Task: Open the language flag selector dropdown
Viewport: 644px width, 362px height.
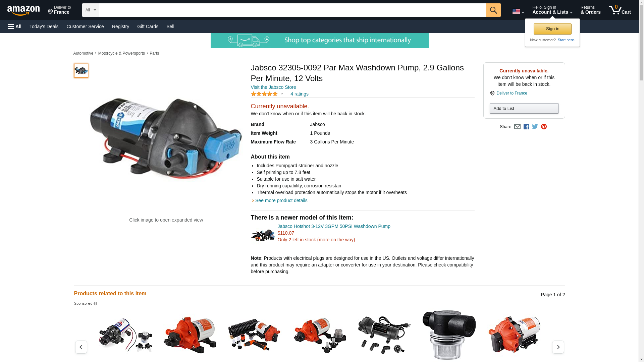Action: (x=518, y=11)
